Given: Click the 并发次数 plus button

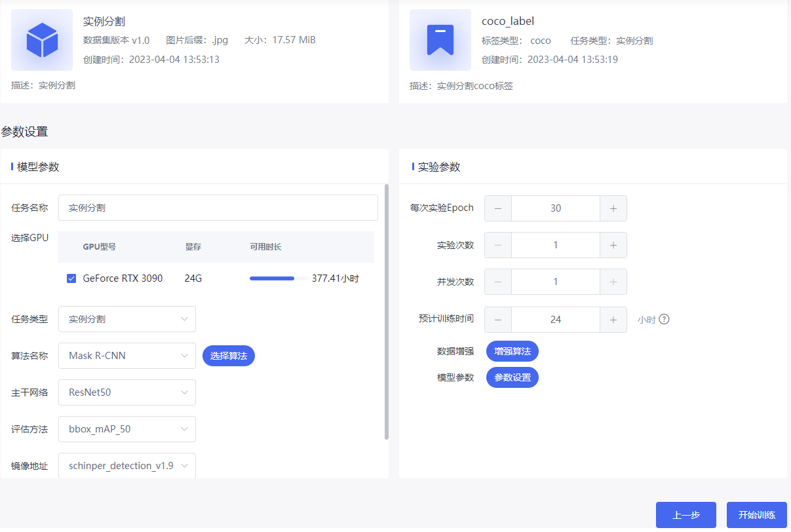Looking at the screenshot, I should (x=613, y=282).
